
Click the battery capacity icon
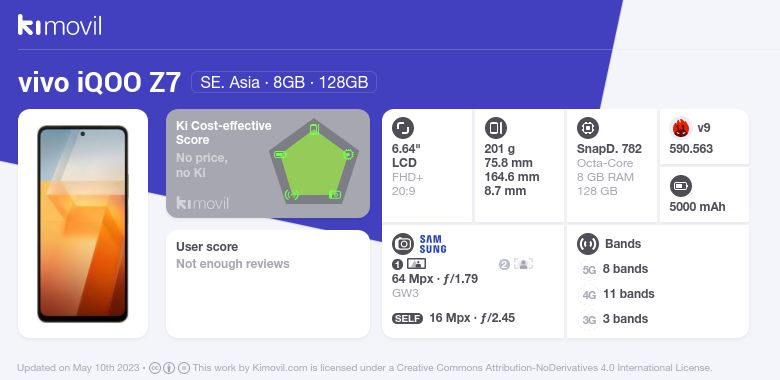coord(681,187)
